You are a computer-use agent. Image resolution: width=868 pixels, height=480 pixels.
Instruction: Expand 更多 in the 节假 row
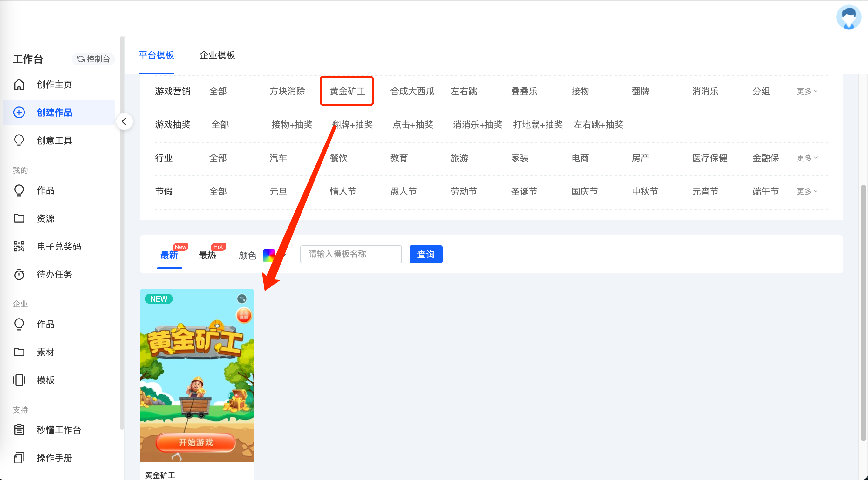807,191
